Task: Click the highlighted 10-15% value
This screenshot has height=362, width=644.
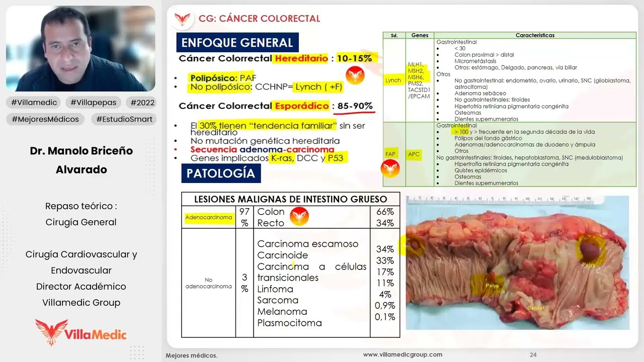Action: coord(354,58)
